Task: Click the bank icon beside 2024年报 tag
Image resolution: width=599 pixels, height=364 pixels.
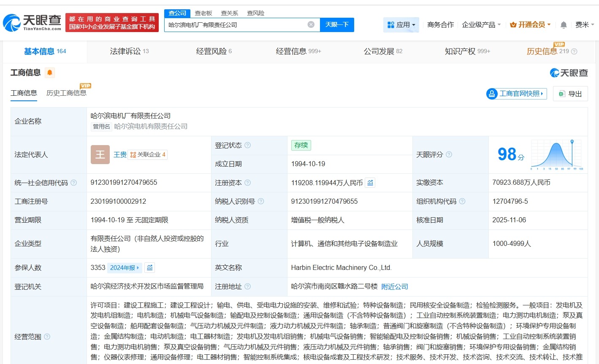Action: pos(149,267)
